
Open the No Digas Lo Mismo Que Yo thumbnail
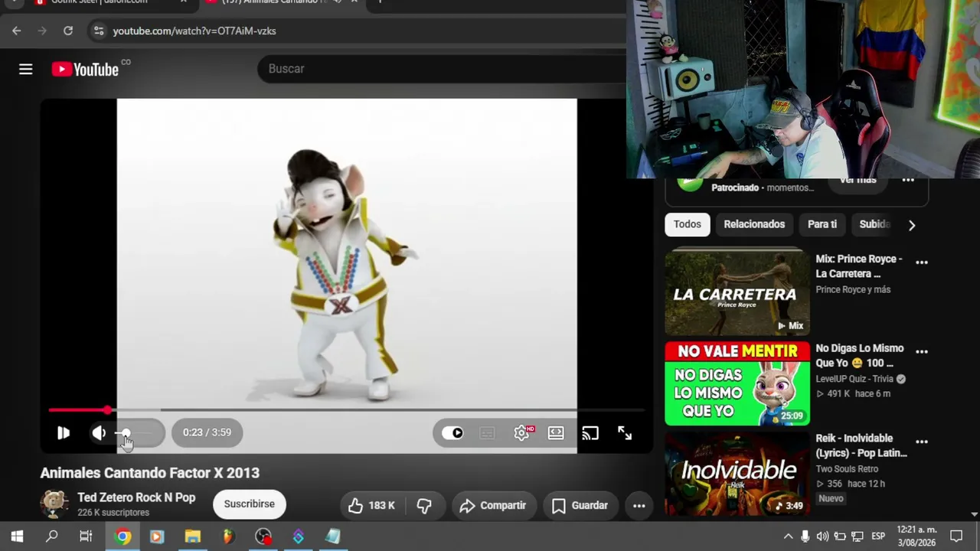tap(737, 383)
